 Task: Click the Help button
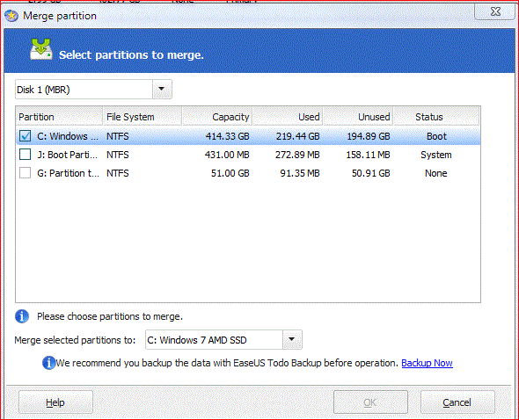pos(55,402)
